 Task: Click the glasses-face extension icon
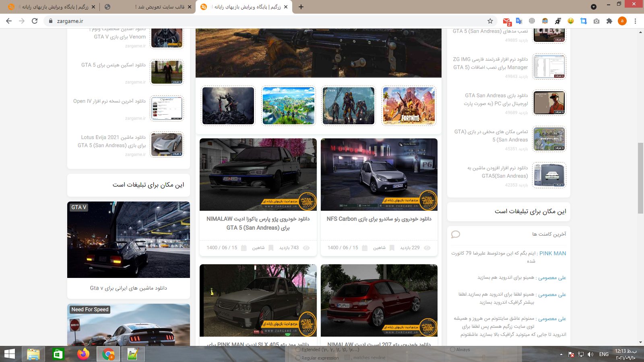pyautogui.click(x=545, y=21)
